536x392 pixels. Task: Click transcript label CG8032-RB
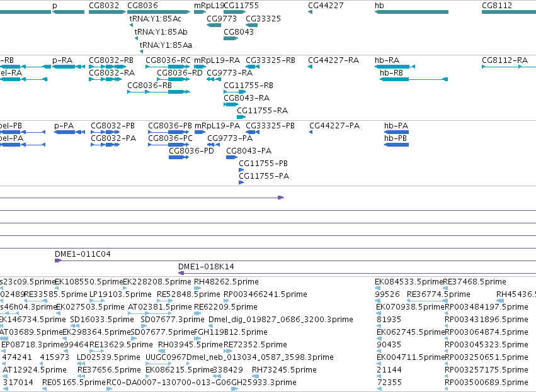coord(111,60)
